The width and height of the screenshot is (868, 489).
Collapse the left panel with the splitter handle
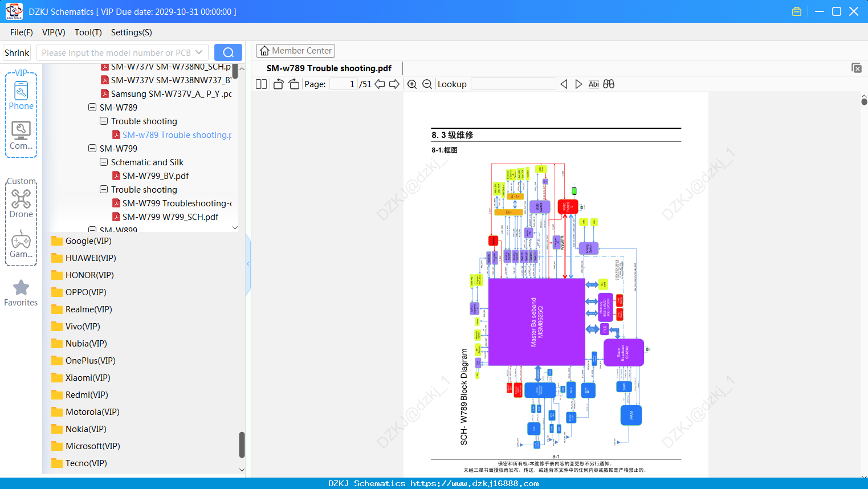pyautogui.click(x=248, y=264)
